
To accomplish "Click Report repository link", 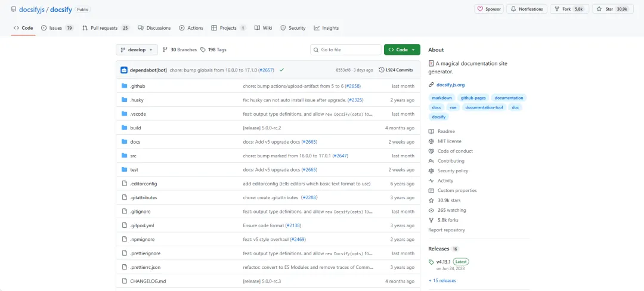I will (447, 230).
